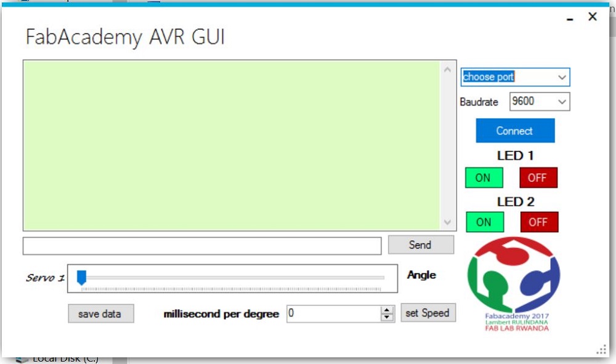Image resolution: width=616 pixels, height=364 pixels.
Task: Click the millisecond per degree label
Action: pos(221,314)
